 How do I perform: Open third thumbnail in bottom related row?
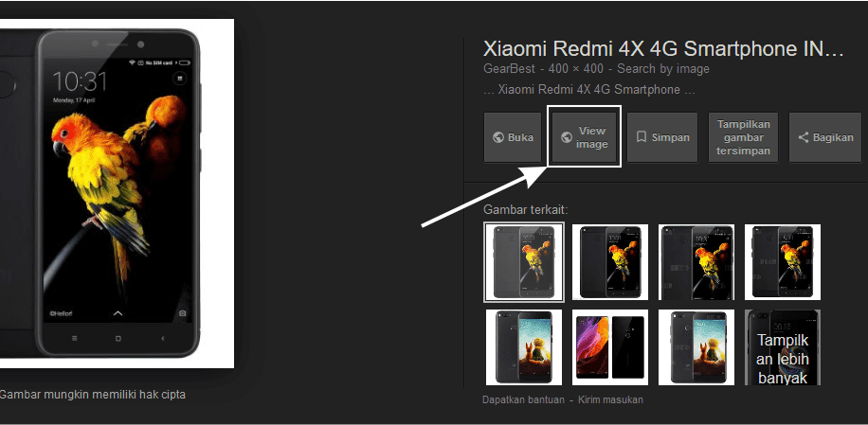tap(696, 347)
